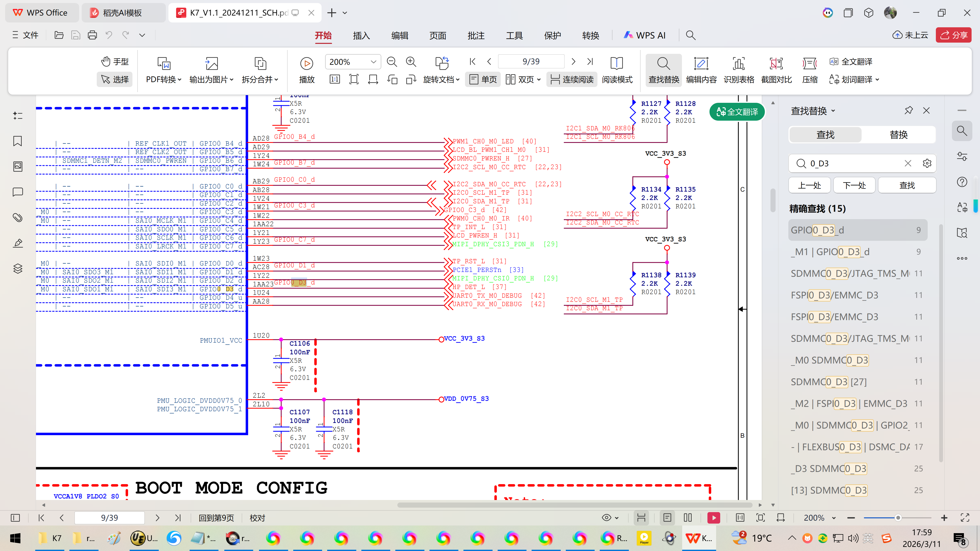Enable continuous reading mode
The height and width of the screenshot is (551, 980).
point(572,80)
